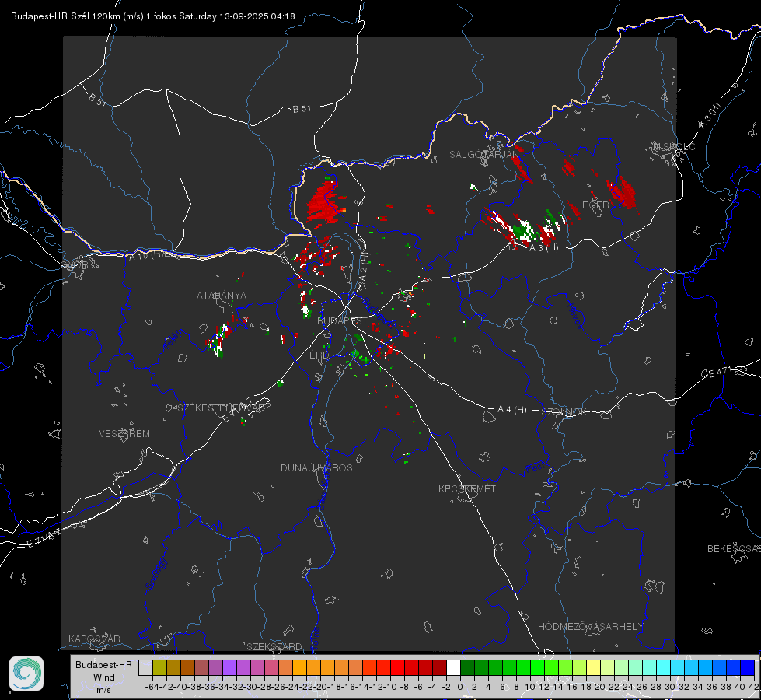Click the Pest county label
761x700 pixels.
[534, 468]
